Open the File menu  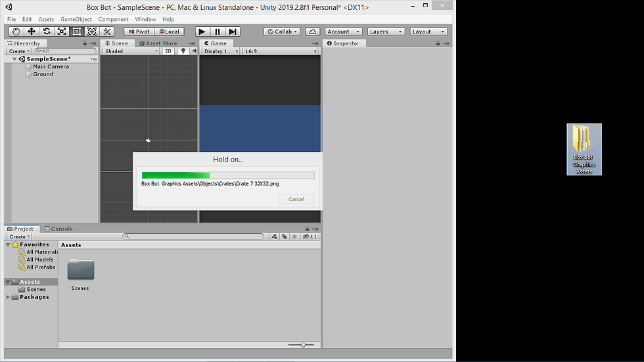tap(12, 19)
